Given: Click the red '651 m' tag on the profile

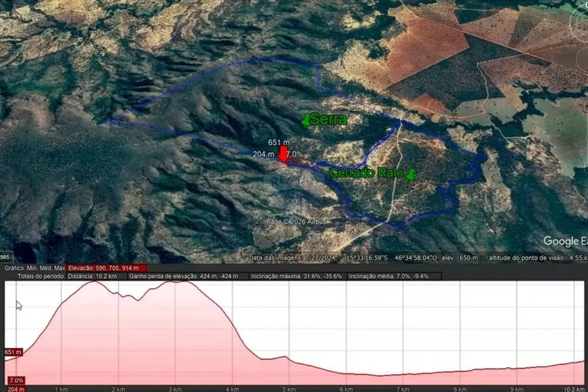Looking at the screenshot, I should pyautogui.click(x=14, y=352).
